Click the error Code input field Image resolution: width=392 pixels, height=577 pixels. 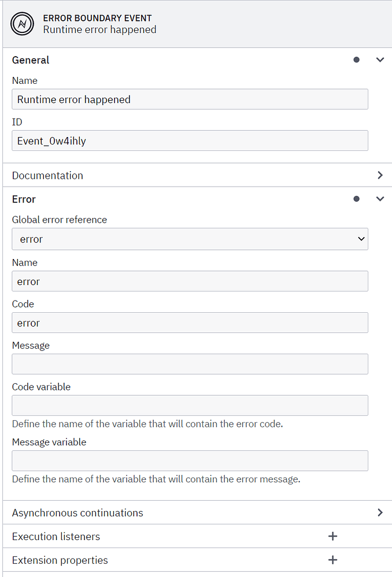[x=190, y=323]
